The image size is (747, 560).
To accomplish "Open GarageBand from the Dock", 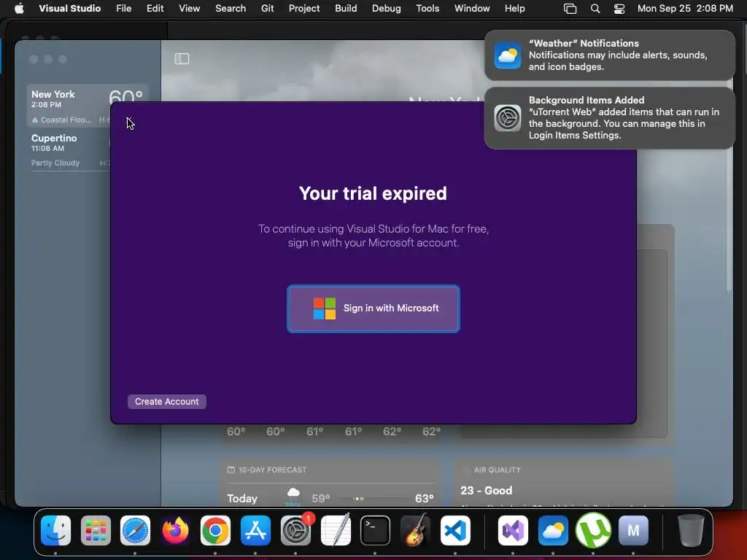I will coord(415,530).
